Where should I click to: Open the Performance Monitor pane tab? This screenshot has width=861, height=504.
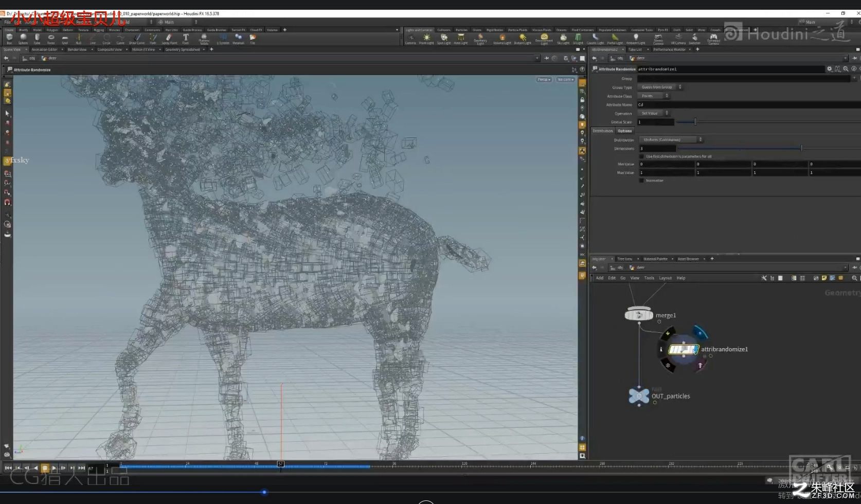669,49
